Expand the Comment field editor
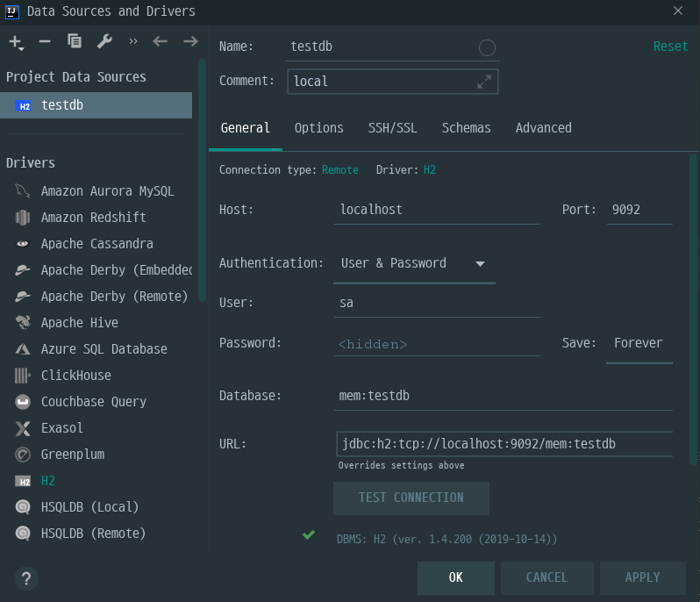The width and height of the screenshot is (700, 602). coord(484,82)
